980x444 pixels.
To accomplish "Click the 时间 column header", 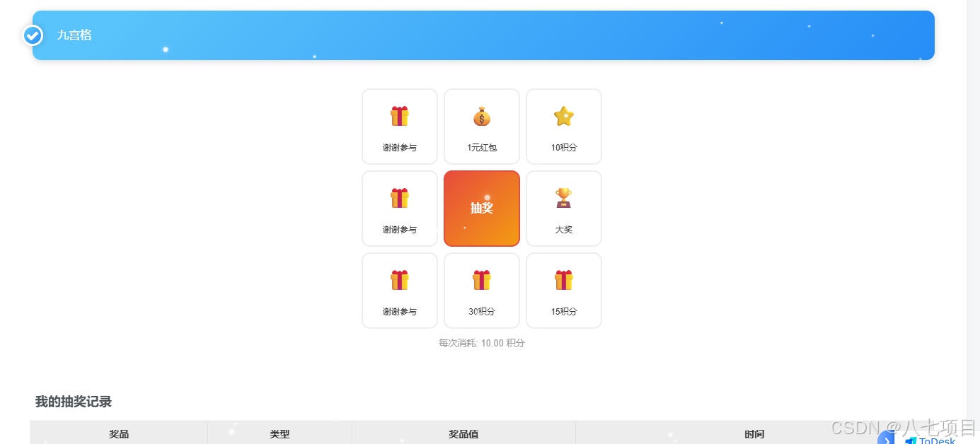I will (754, 434).
